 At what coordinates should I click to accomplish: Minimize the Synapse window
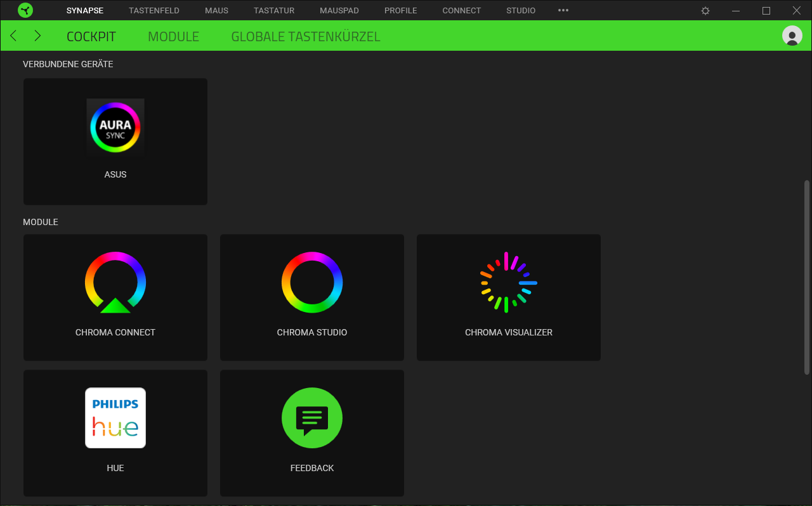coord(736,11)
